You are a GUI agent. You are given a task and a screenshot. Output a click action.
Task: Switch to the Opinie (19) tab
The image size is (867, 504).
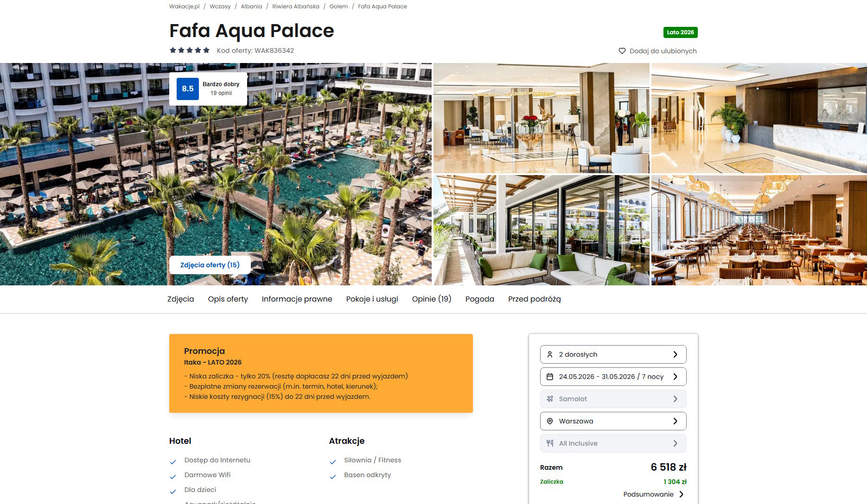(432, 299)
